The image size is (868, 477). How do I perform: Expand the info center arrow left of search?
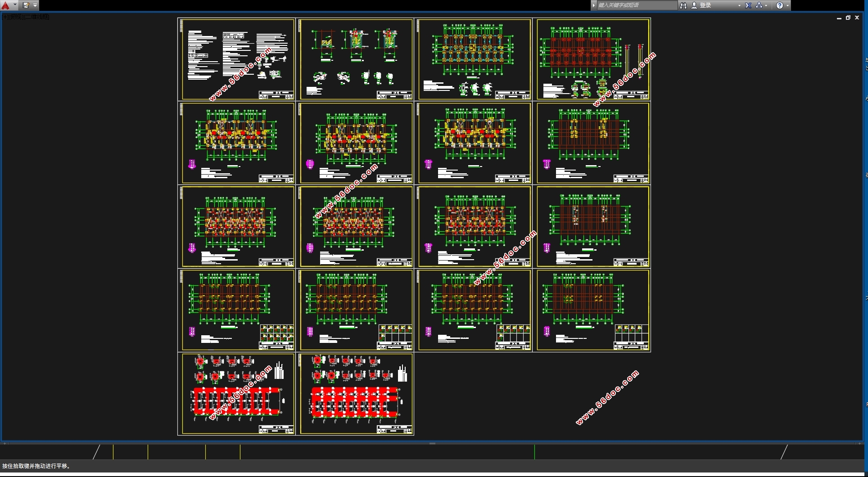594,5
